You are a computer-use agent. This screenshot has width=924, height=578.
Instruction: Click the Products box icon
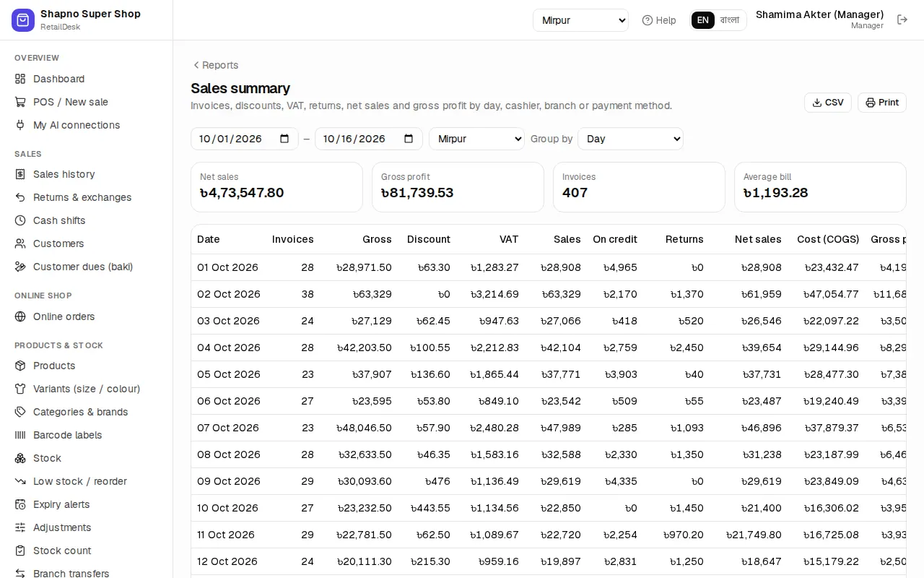(x=20, y=366)
